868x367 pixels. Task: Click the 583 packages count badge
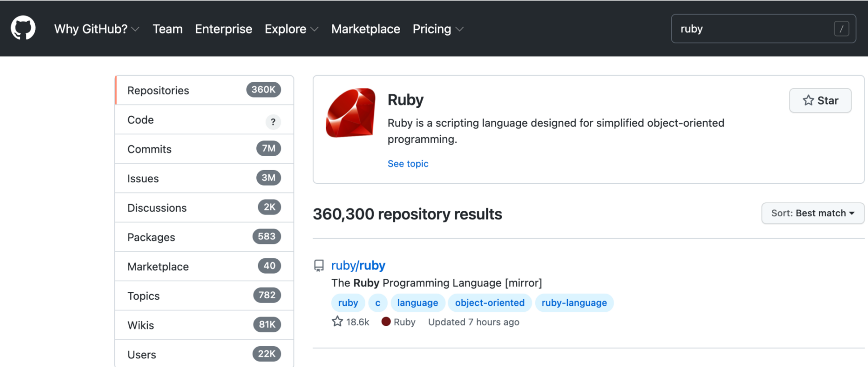pos(267,236)
